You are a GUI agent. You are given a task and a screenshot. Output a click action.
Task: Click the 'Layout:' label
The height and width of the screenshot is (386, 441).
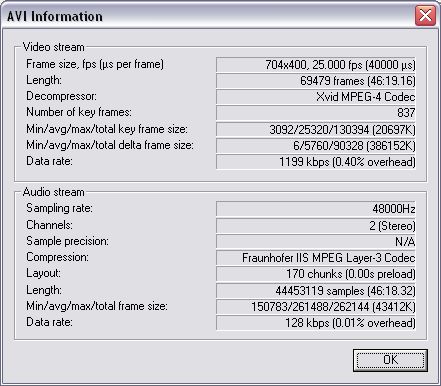pyautogui.click(x=43, y=273)
